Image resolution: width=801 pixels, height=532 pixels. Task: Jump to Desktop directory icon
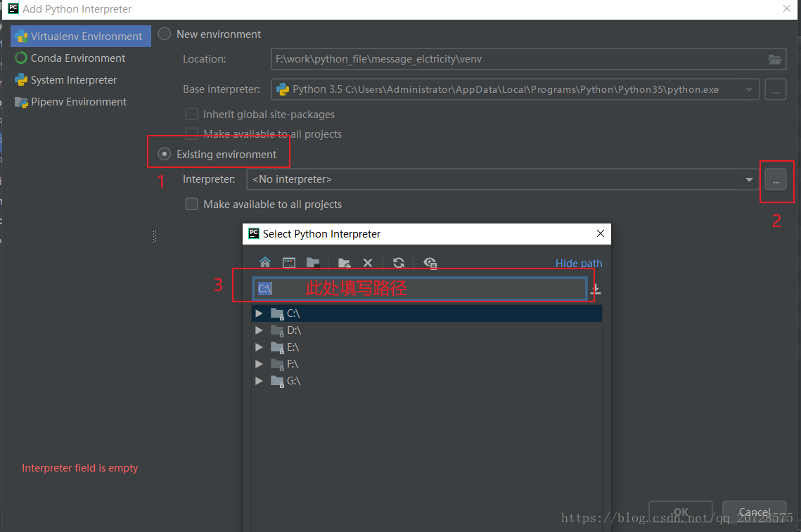[289, 262]
